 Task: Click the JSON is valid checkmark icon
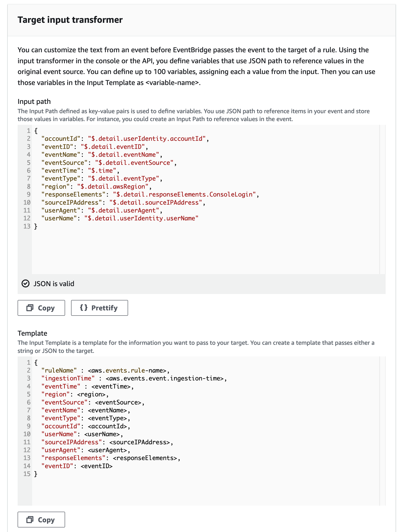click(25, 284)
